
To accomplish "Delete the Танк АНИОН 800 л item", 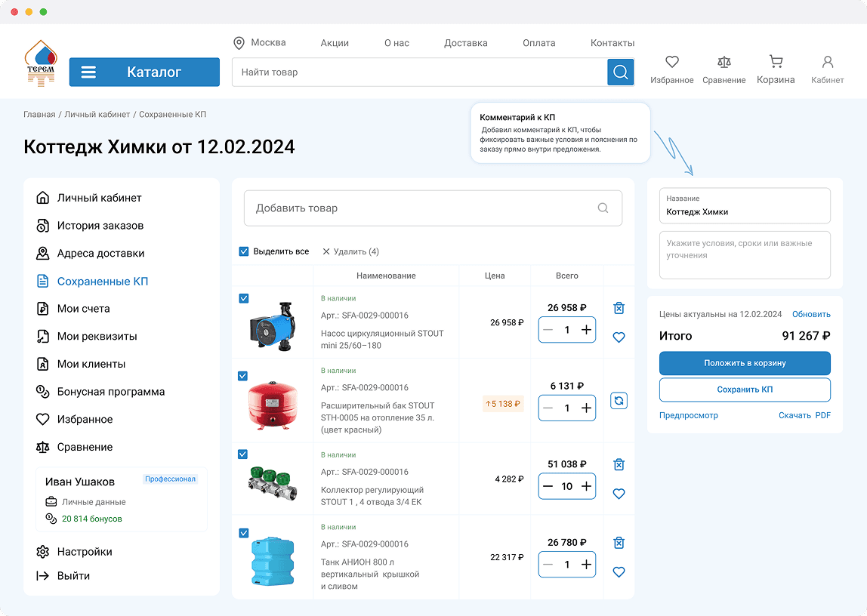I will coord(619,543).
